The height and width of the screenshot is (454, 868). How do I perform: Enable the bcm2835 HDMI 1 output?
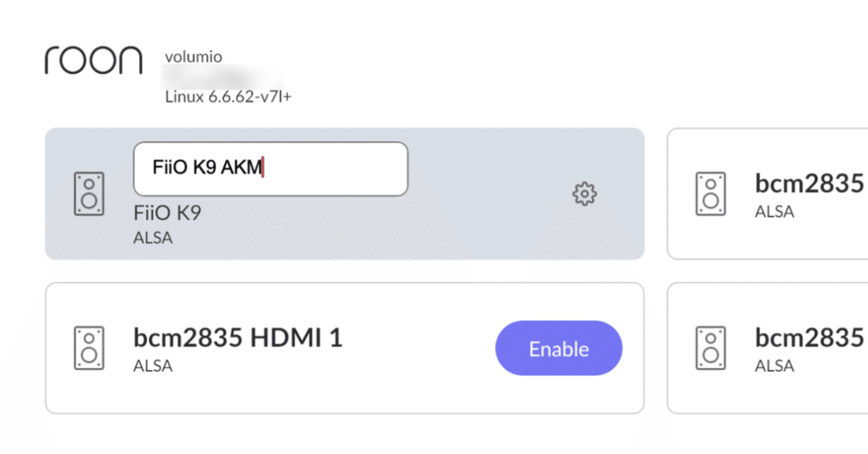(558, 348)
